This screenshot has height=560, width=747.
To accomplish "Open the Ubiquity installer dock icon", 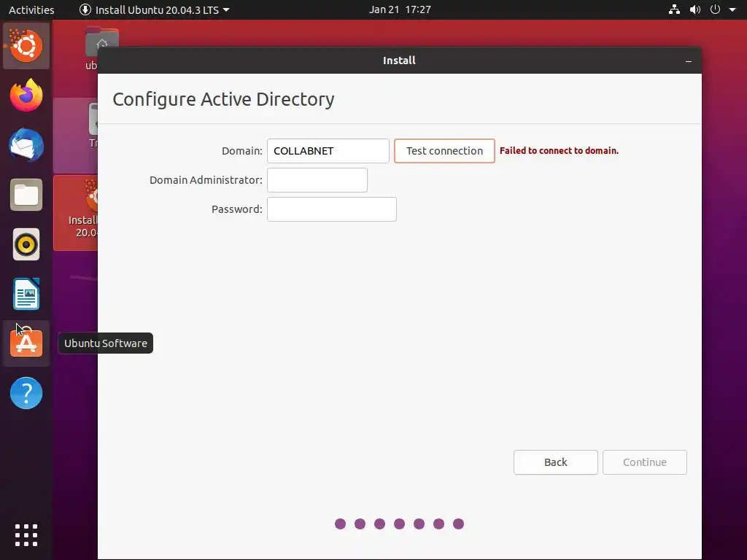I will [26, 46].
